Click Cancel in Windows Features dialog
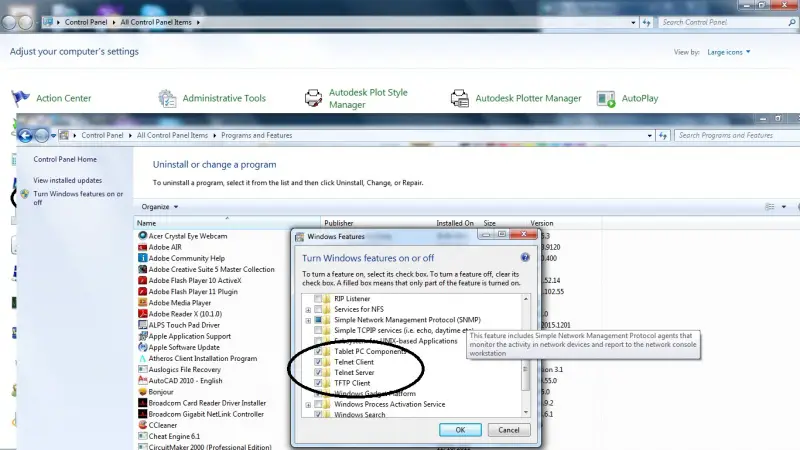This screenshot has height=450, width=800. click(x=509, y=430)
